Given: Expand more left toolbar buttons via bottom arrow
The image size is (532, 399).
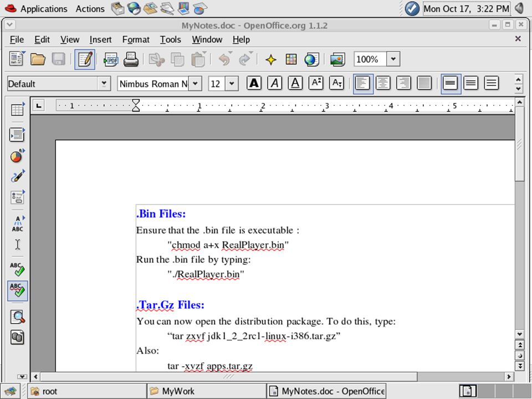Looking at the screenshot, I should pyautogui.click(x=22, y=376).
